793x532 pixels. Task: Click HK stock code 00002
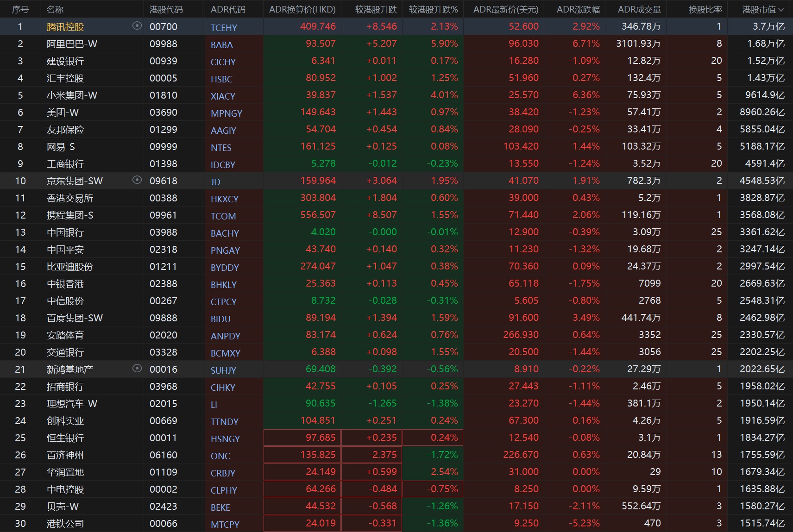pyautogui.click(x=164, y=489)
